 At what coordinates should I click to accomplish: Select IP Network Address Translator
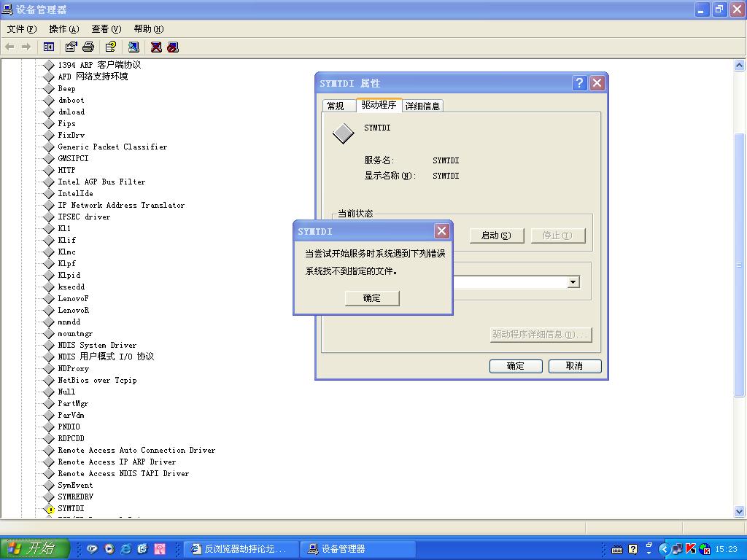click(x=121, y=205)
